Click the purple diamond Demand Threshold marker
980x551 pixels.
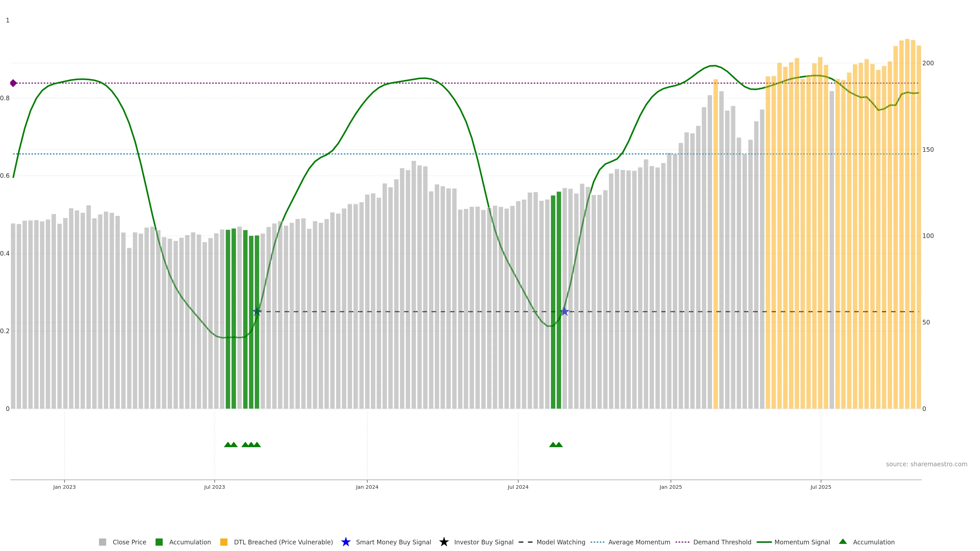pyautogui.click(x=13, y=83)
